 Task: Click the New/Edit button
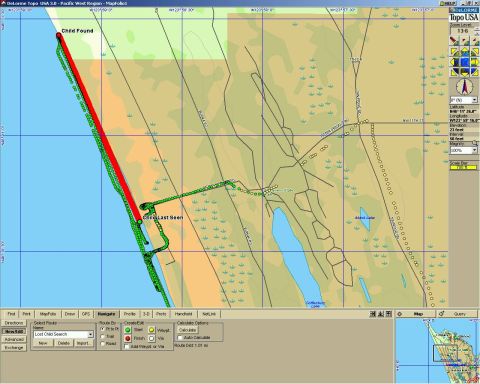(14, 331)
